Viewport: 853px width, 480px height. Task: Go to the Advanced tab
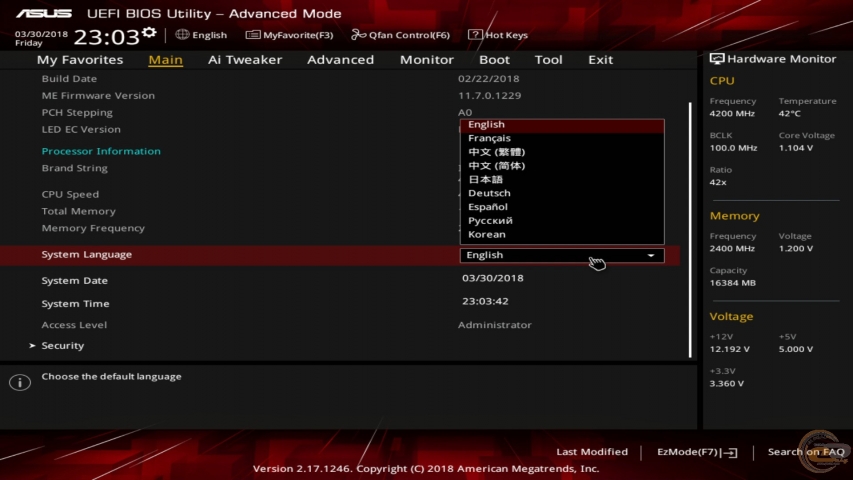click(341, 59)
